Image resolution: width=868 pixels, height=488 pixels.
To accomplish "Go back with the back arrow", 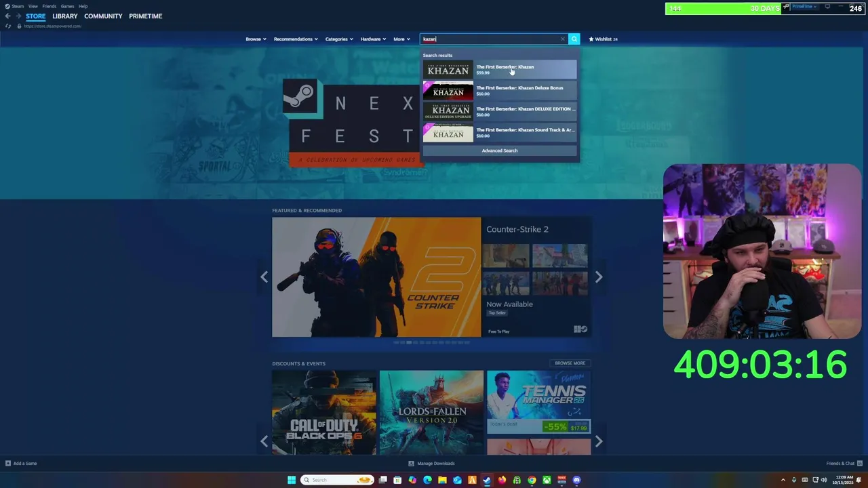I will pos(8,16).
